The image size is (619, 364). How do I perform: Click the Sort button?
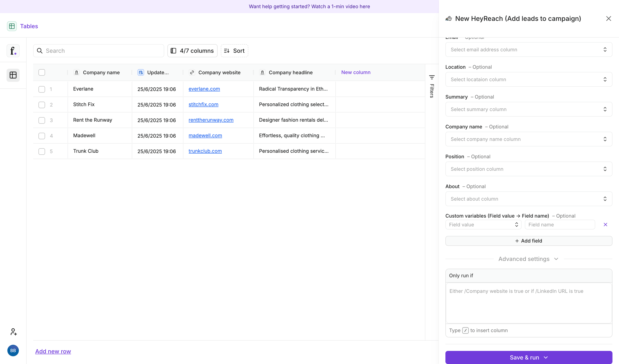coord(234,51)
